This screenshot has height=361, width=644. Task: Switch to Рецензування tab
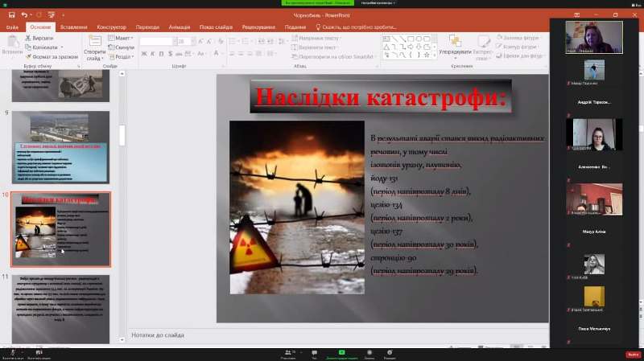coord(258,27)
